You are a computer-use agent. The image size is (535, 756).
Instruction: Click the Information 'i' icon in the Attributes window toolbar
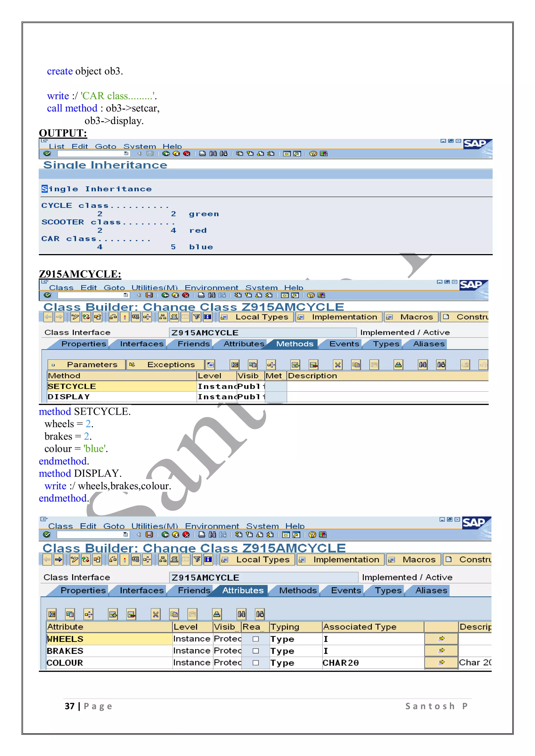coord(208,560)
